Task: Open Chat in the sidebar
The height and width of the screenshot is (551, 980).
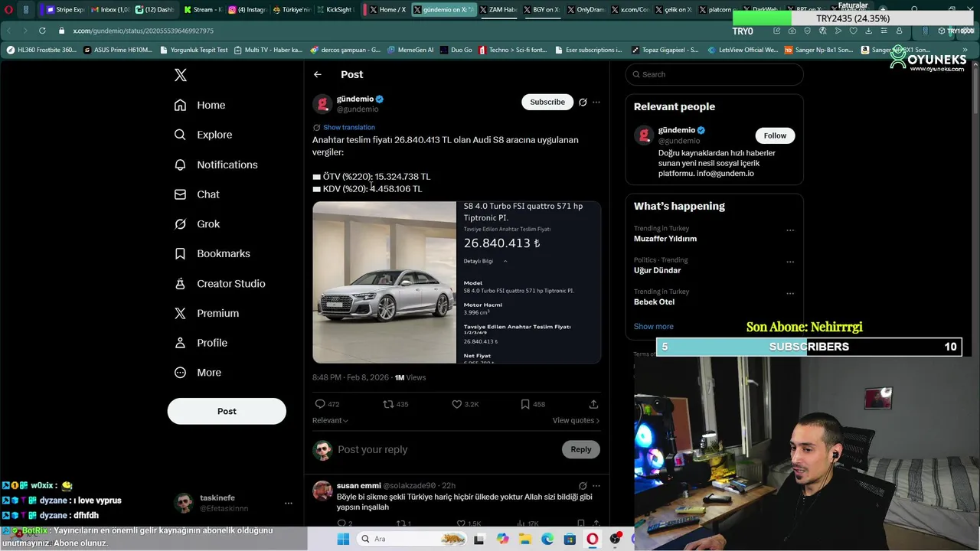Action: [197, 194]
